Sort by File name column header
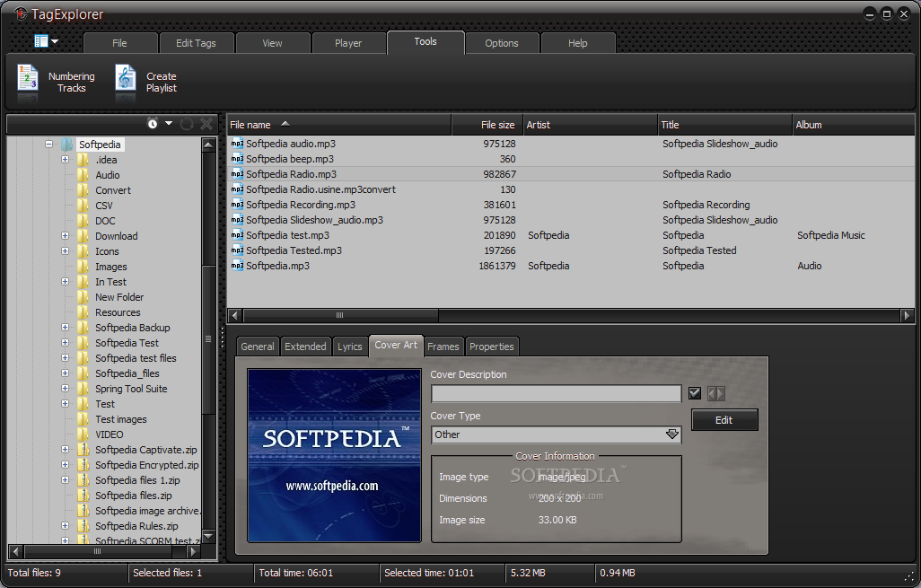 339,125
